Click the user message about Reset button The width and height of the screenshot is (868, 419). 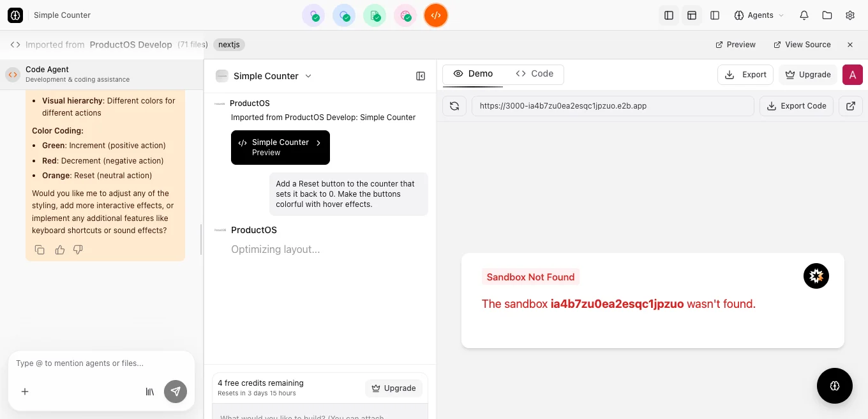coord(348,194)
